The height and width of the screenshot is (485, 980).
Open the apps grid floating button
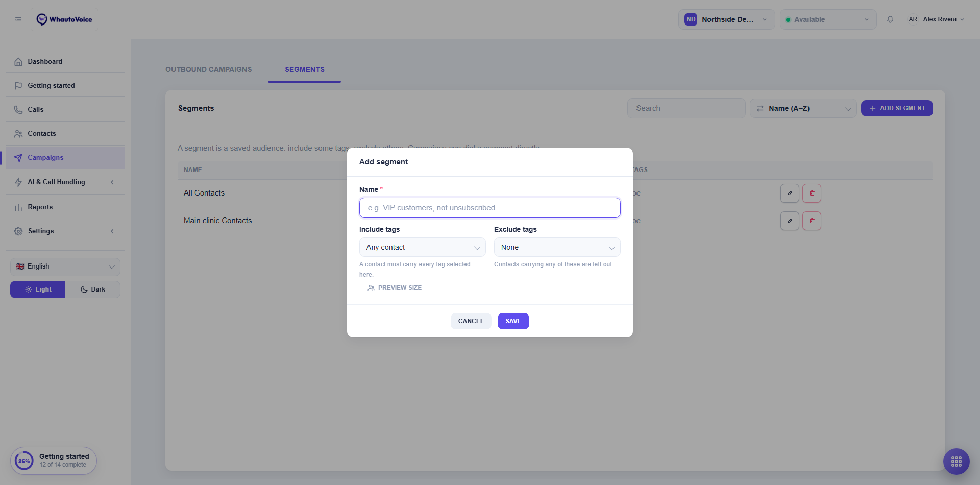[956, 462]
